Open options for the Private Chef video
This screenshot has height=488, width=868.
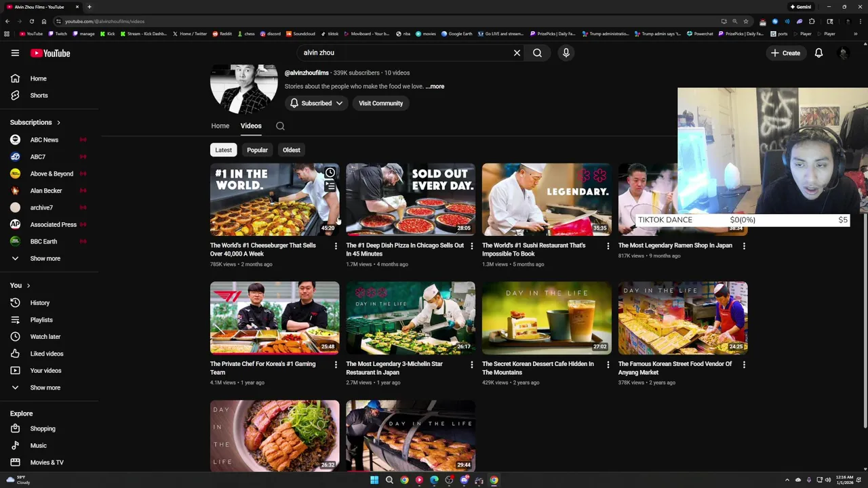point(336,365)
